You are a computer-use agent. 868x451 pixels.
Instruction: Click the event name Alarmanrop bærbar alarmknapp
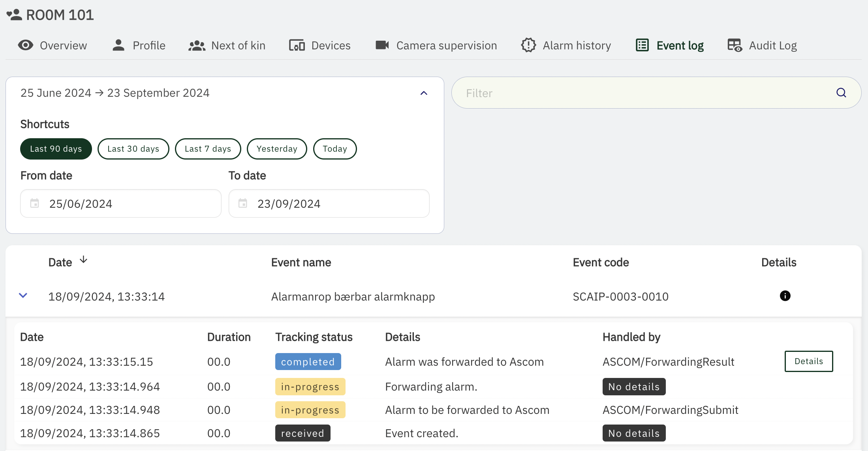point(353,297)
